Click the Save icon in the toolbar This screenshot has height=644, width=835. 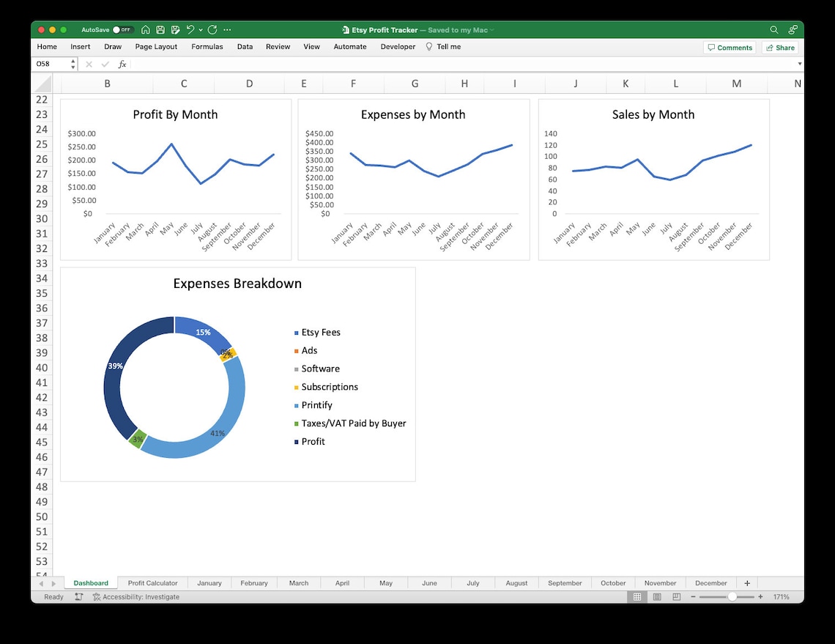(160, 29)
